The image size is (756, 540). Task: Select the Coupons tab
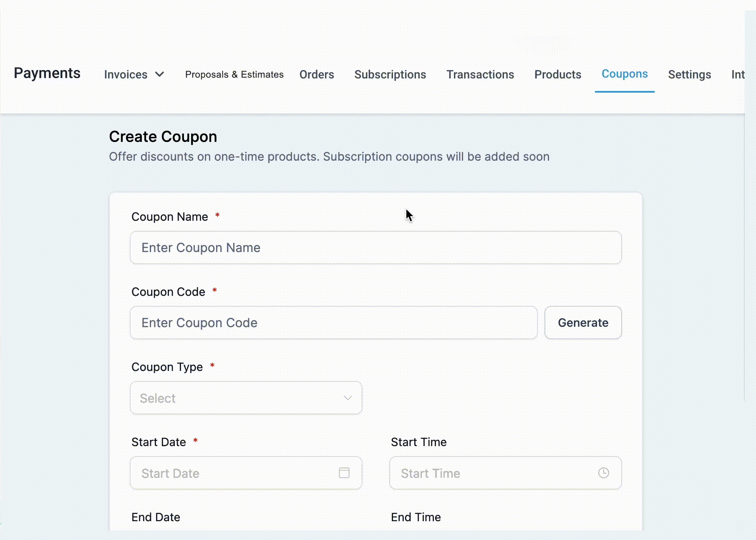624,74
